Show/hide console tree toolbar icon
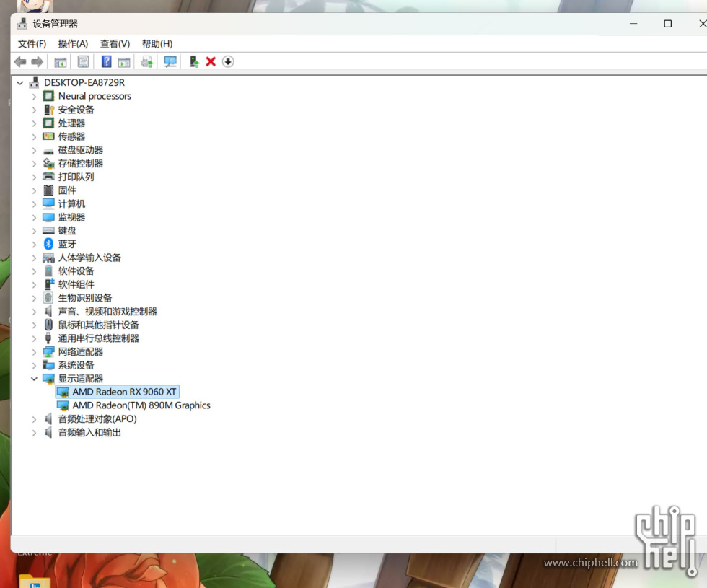The height and width of the screenshot is (588, 707). [x=61, y=62]
